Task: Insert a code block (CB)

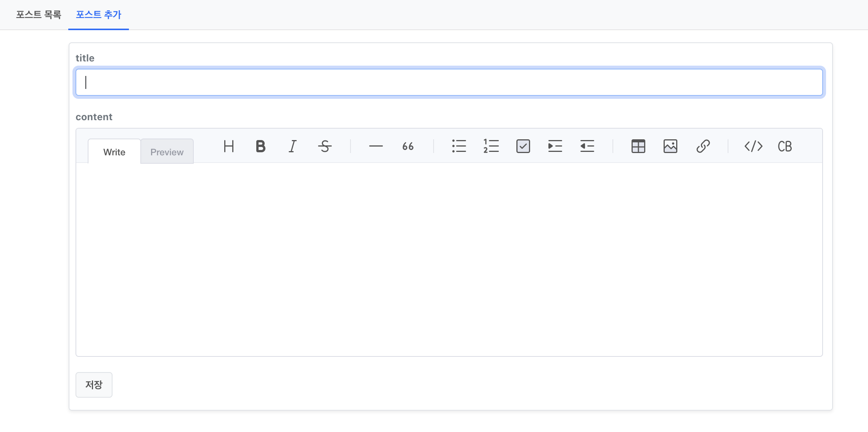Action: click(785, 146)
